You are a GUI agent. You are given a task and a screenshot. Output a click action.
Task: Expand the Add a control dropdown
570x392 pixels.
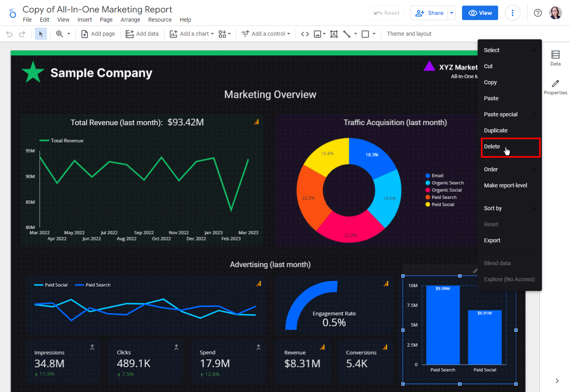266,34
